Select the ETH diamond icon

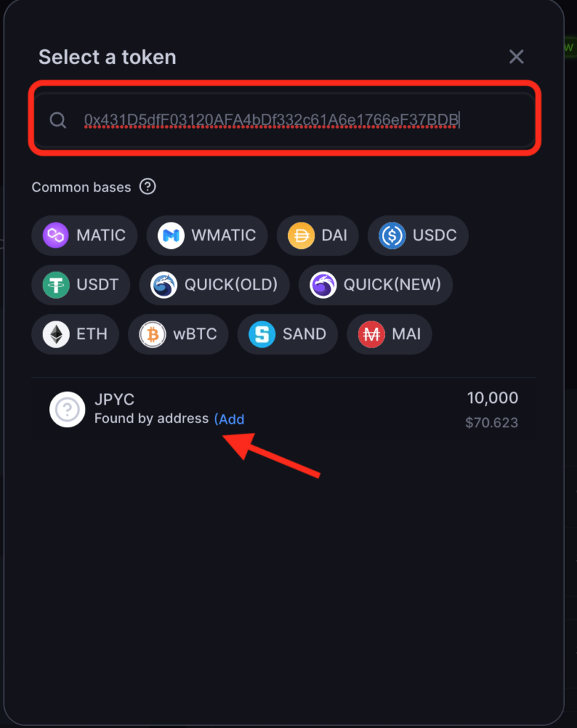click(x=55, y=334)
